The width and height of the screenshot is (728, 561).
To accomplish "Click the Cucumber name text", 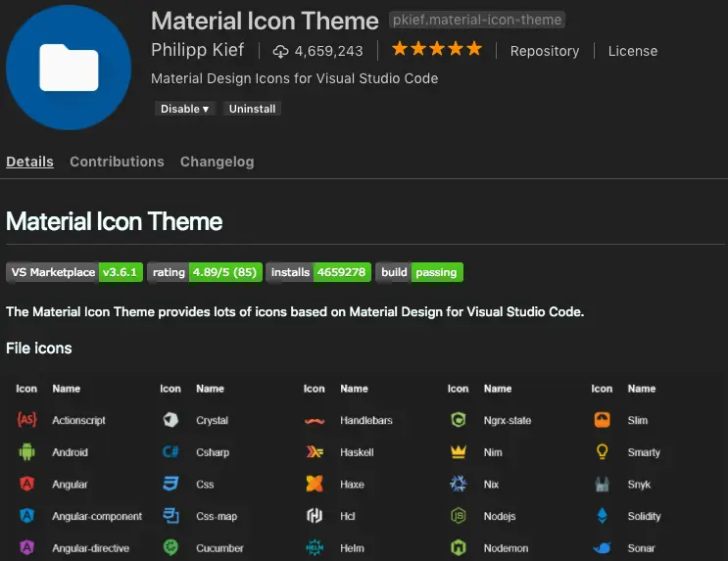I will (219, 548).
